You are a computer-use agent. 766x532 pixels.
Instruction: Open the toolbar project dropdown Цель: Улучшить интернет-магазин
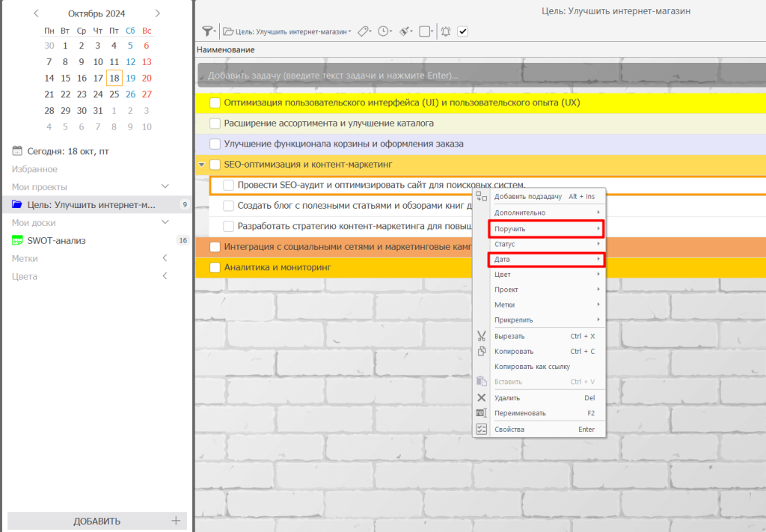pos(287,31)
